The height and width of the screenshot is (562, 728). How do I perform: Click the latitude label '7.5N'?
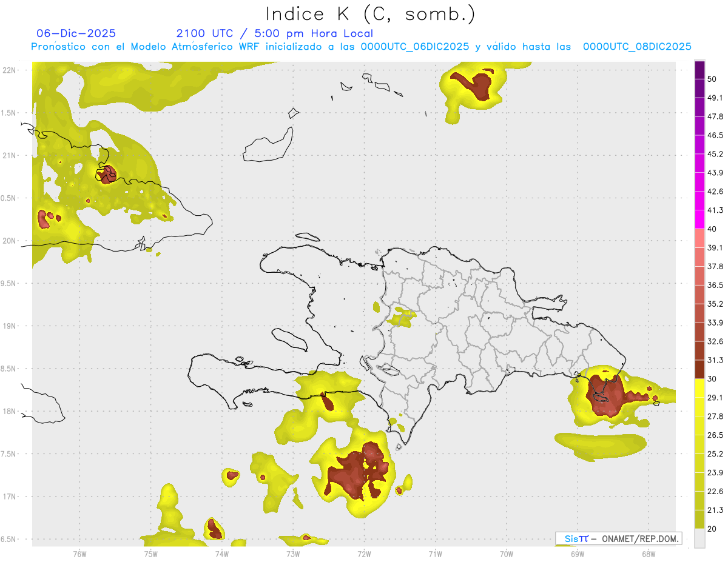8,454
